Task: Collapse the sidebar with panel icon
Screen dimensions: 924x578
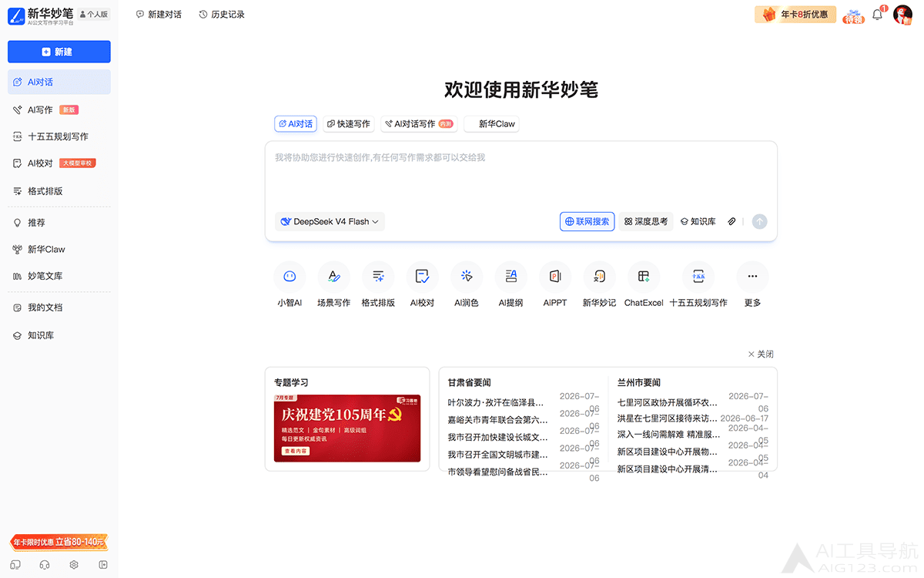Action: pyautogui.click(x=103, y=565)
